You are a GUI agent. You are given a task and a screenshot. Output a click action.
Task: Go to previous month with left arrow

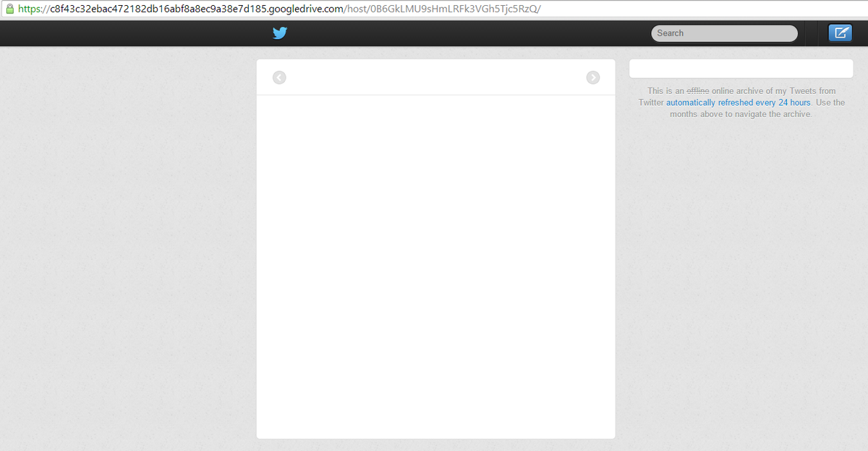pos(279,77)
